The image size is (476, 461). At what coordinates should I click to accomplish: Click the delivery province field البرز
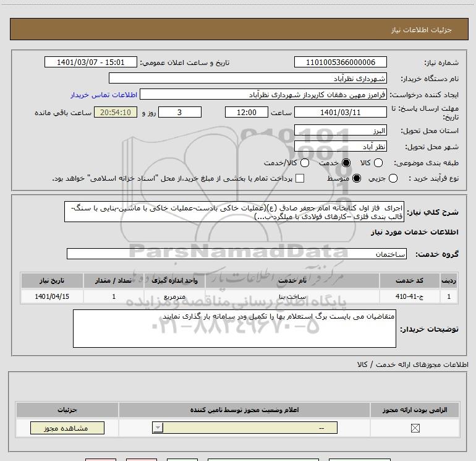(x=340, y=131)
